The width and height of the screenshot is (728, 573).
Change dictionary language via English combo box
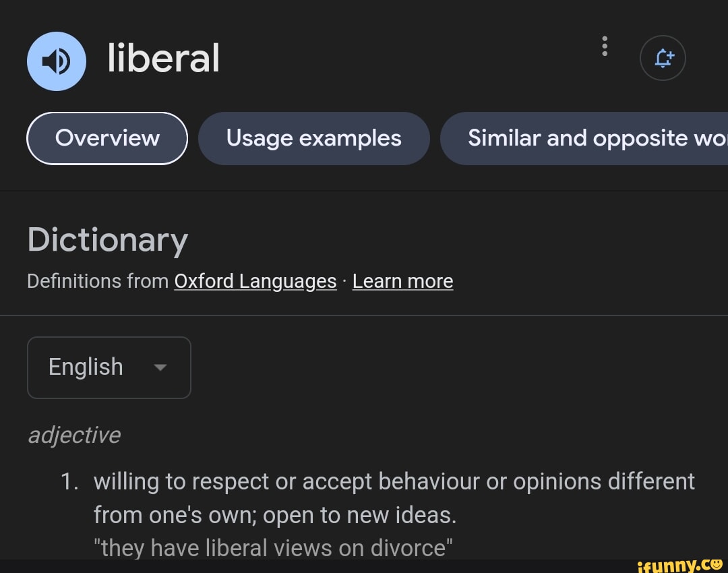[x=109, y=367]
